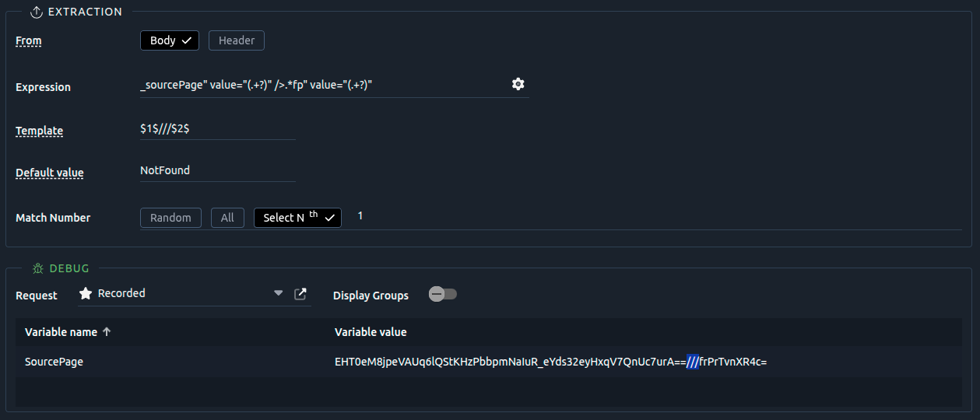Click the Expression settings gear icon
Screen dimensions: 980x420
518,84
